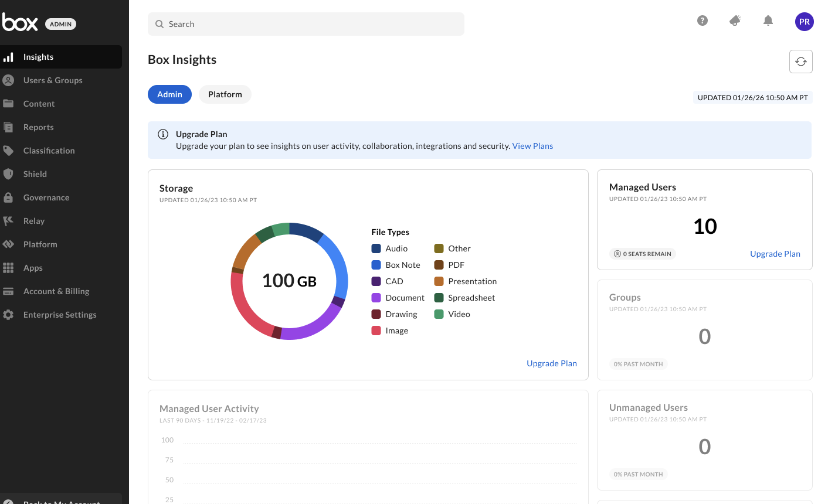Click Upgrade Plan in Managed Users card
This screenshot has height=504, width=828.
click(775, 254)
